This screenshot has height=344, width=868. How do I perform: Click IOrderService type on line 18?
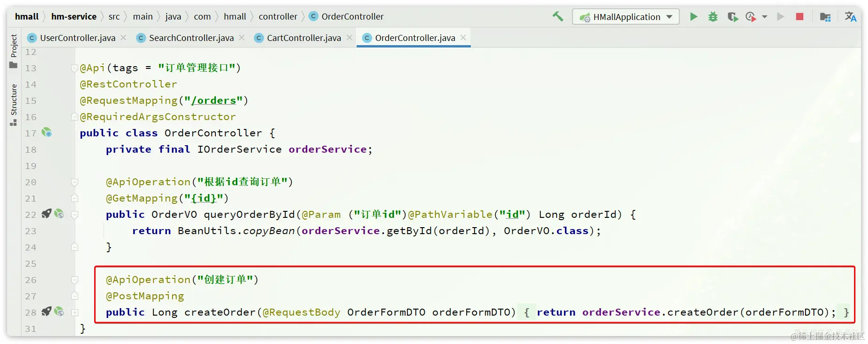[239, 149]
